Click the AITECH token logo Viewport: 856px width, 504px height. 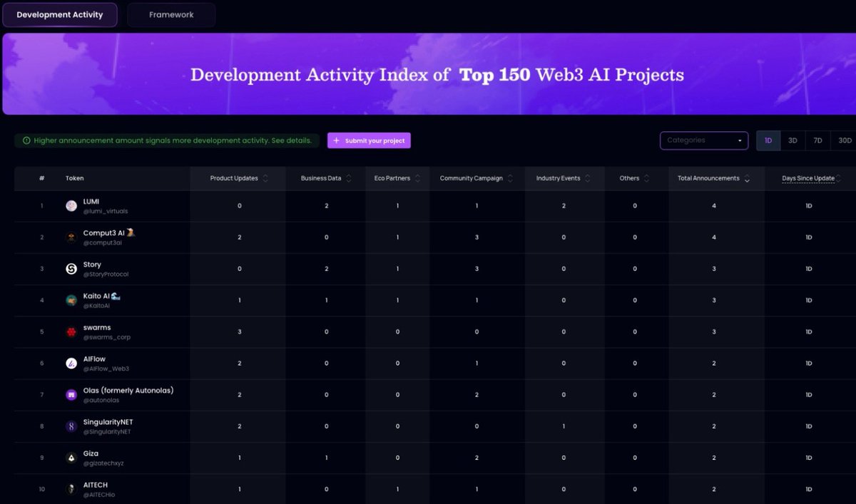point(71,489)
